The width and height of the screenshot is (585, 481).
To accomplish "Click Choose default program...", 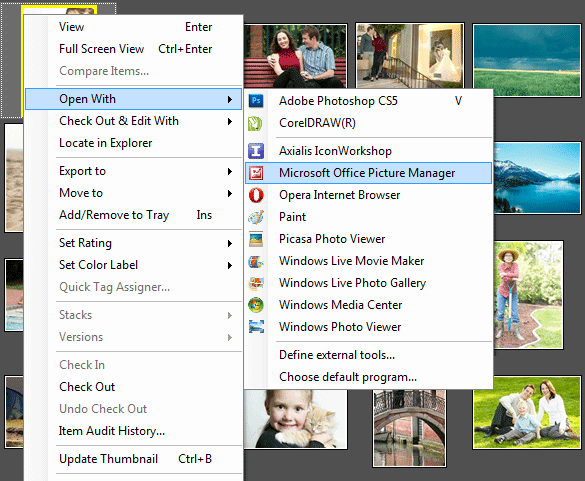I will point(368,377).
